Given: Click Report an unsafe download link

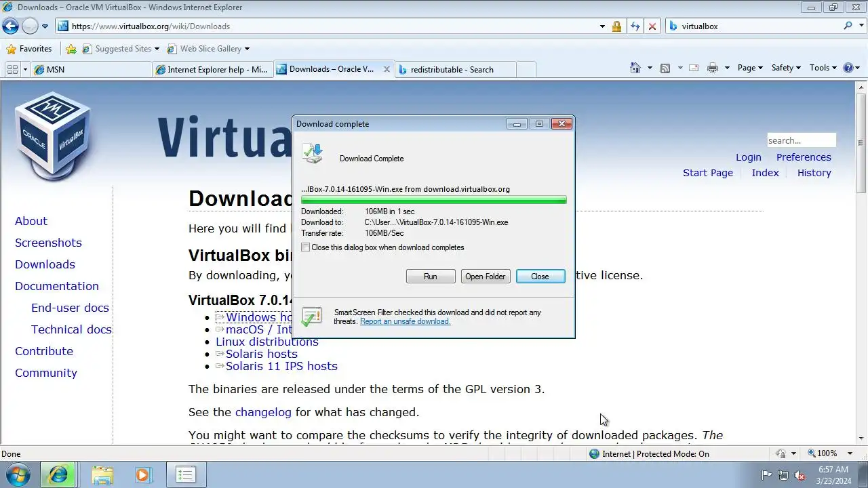Looking at the screenshot, I should 405,321.
